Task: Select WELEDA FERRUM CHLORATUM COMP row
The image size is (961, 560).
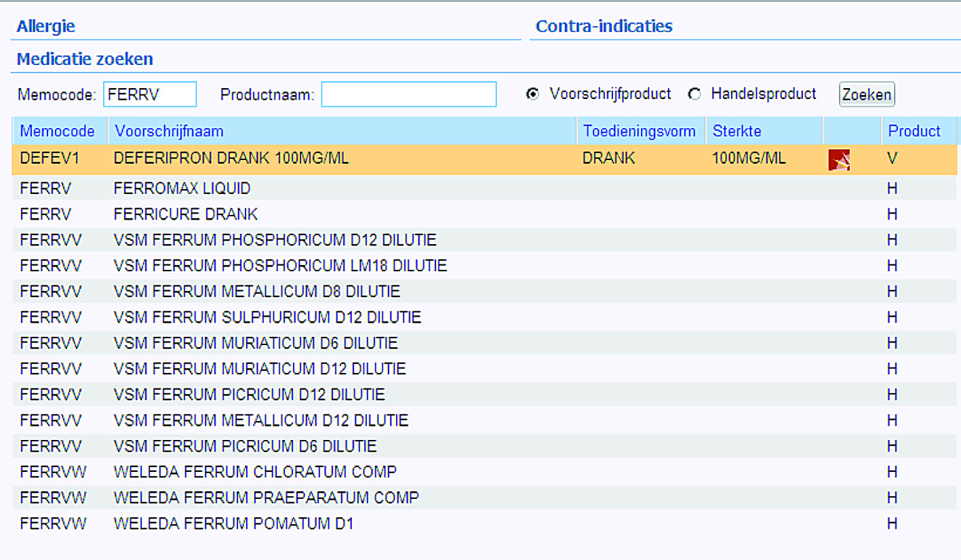Action: pos(255,472)
